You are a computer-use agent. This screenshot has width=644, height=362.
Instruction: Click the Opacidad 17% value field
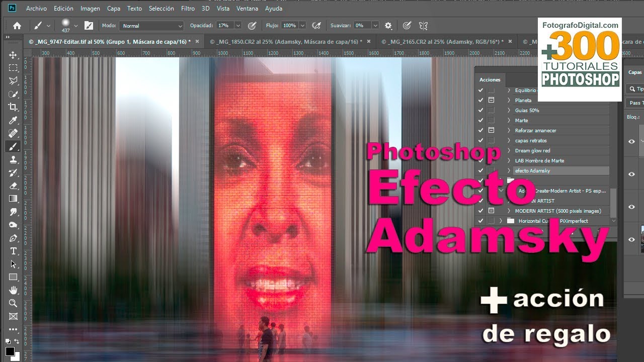[225, 26]
